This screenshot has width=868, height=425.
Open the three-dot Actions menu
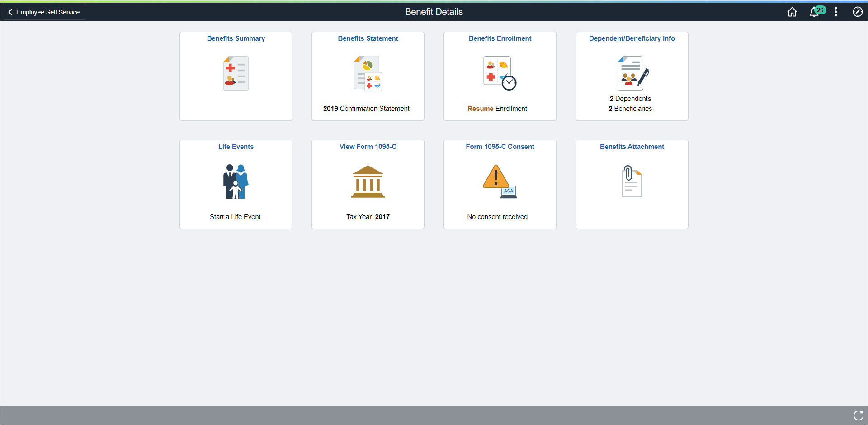(836, 12)
